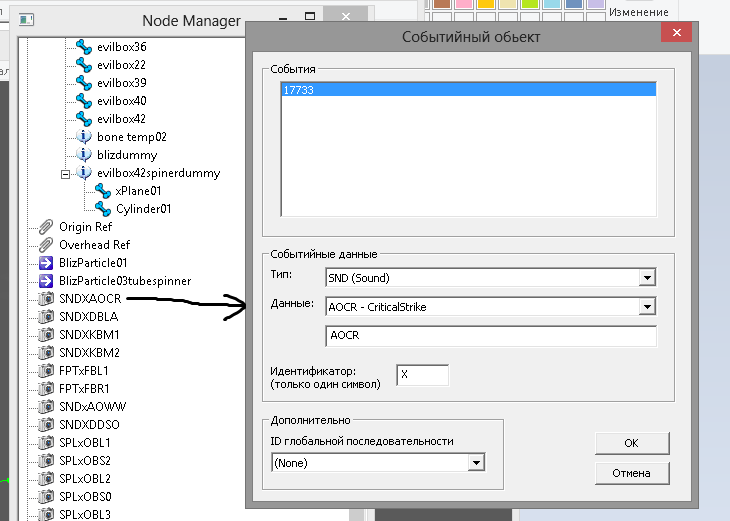Viewport: 730px width, 521px height.
Task: Pick the brown color swatch in background palette
Action: pyautogui.click(x=442, y=4)
